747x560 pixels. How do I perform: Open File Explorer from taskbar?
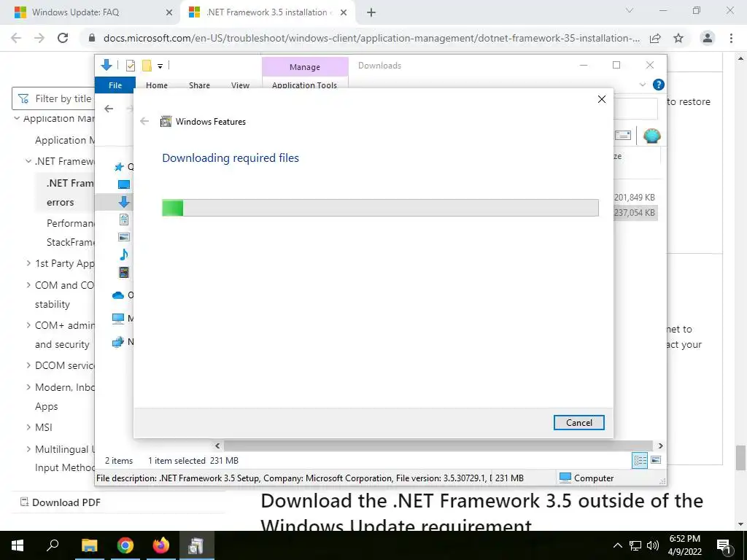coord(89,545)
